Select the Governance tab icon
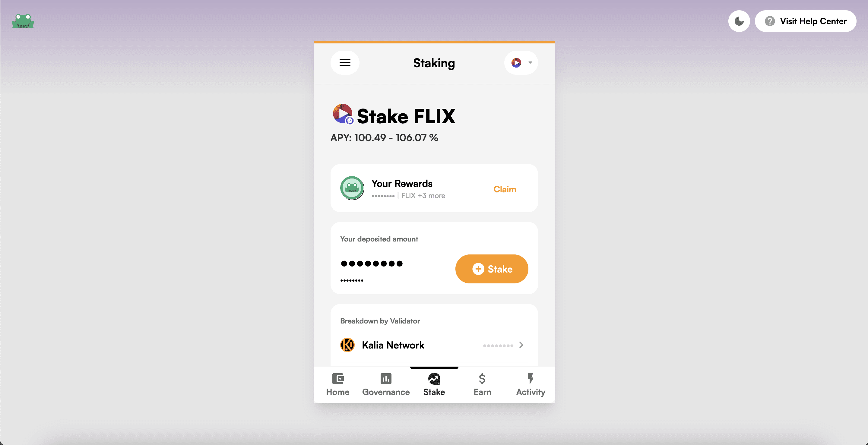 [386, 378]
